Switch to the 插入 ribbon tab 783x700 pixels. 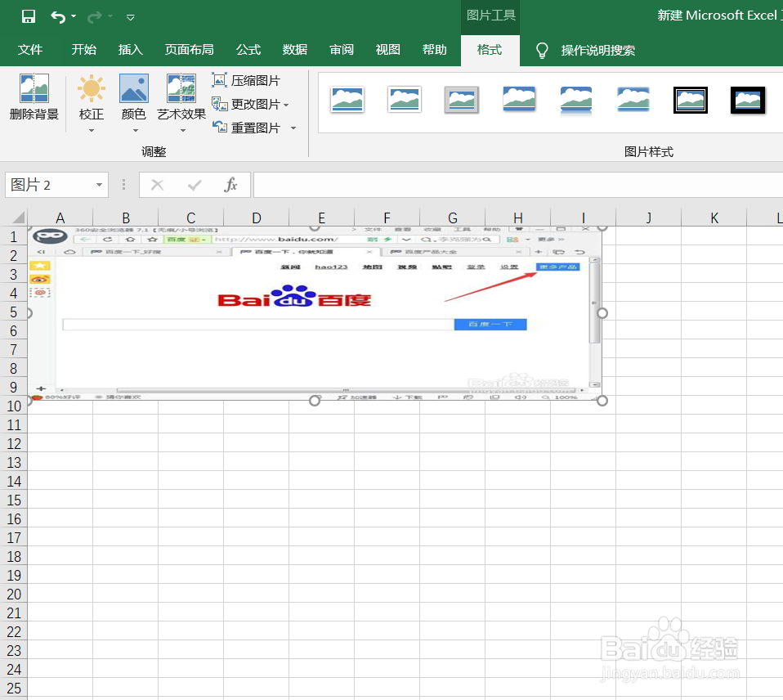130,49
